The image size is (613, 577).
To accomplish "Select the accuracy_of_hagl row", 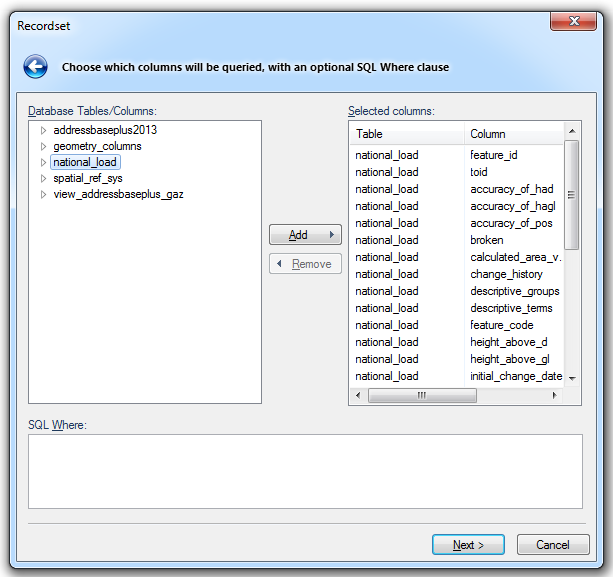I will click(x=457, y=206).
